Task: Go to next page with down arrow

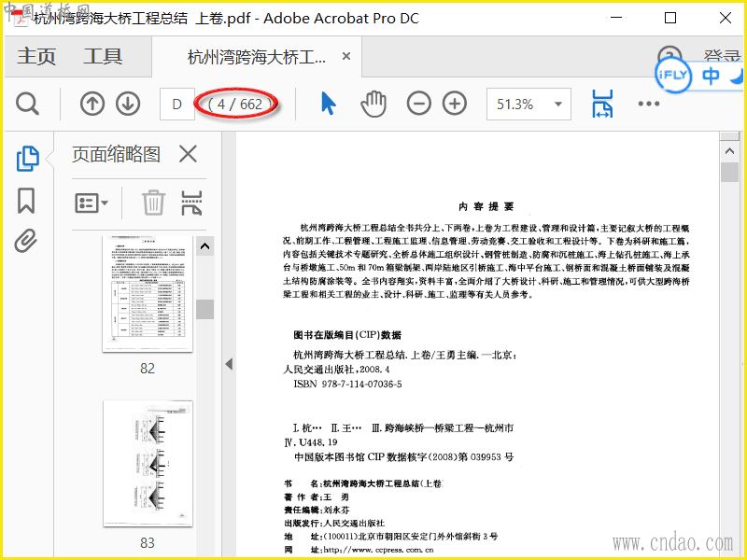Action: (128, 104)
